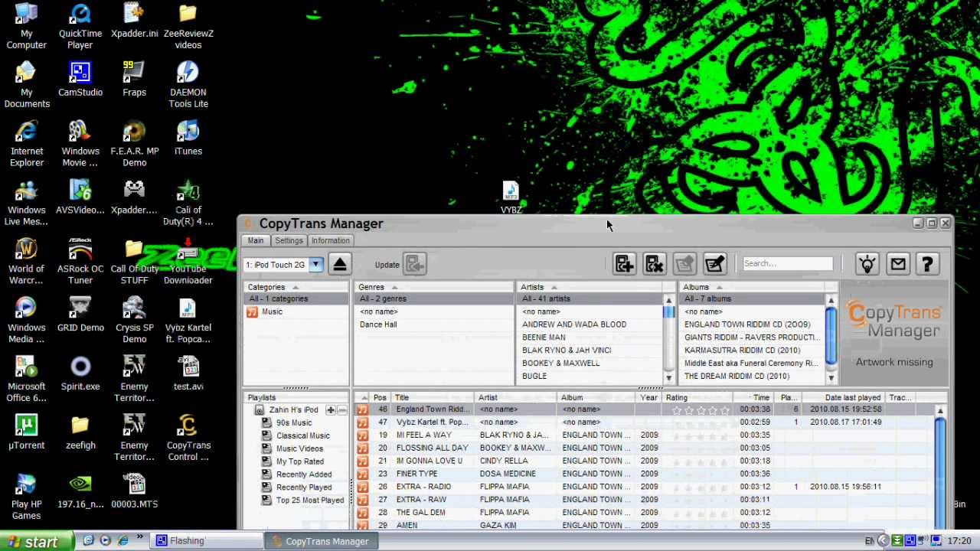Select the Spirit.exe desktop icon
Image resolution: width=980 pixels, height=551 pixels.
point(80,373)
